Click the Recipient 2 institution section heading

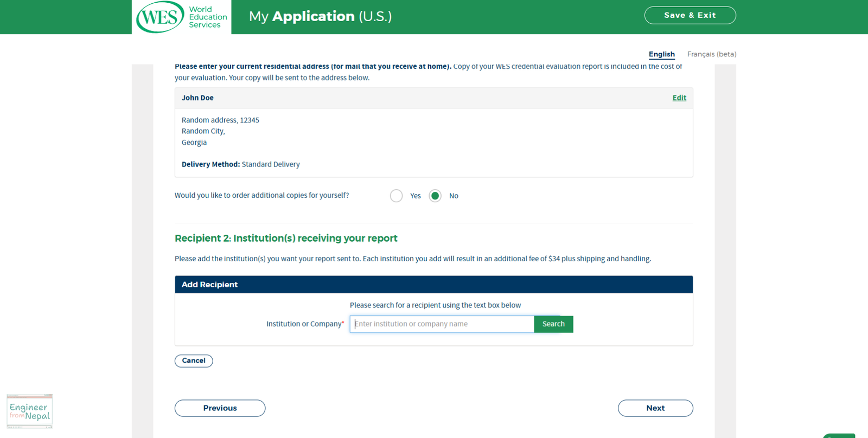(286, 239)
